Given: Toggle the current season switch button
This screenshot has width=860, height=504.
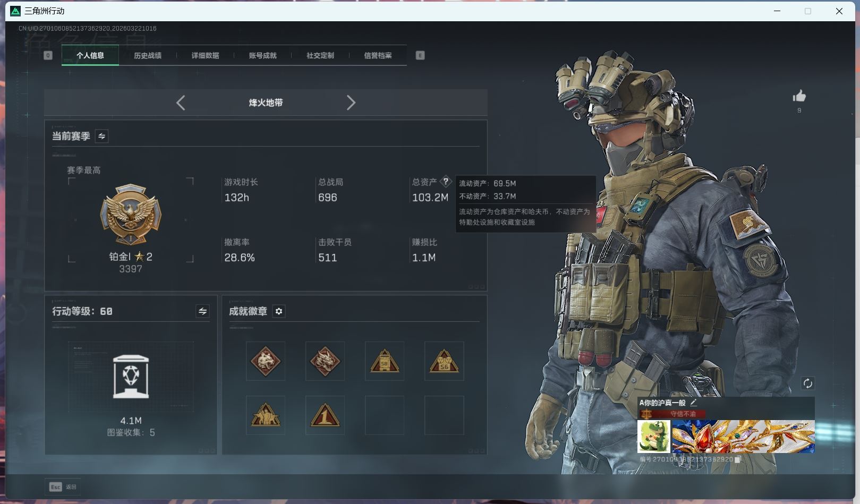Looking at the screenshot, I should (x=101, y=136).
